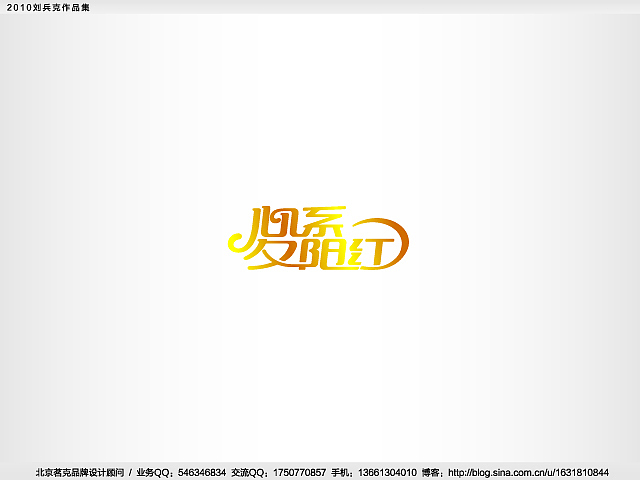Click the header text 2010刘兵克作品集
The height and width of the screenshot is (480, 640).
coord(48,7)
